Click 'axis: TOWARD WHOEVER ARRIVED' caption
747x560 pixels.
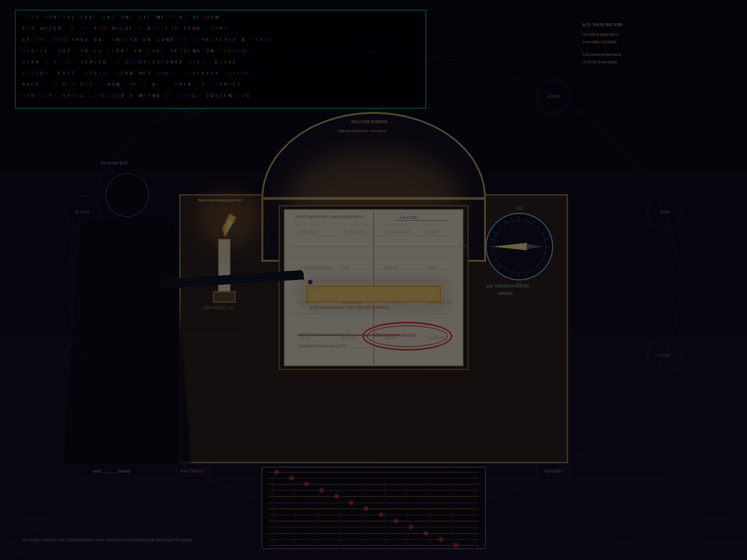click(x=507, y=290)
